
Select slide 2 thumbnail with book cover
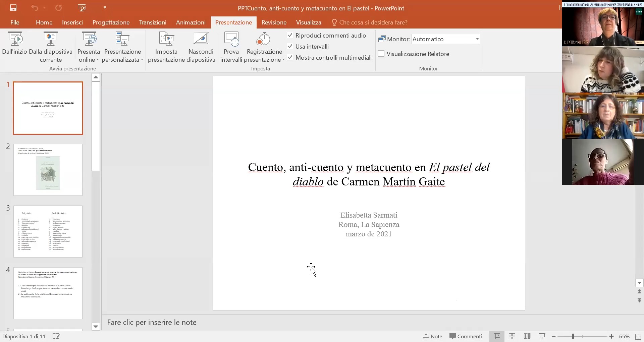[48, 170]
